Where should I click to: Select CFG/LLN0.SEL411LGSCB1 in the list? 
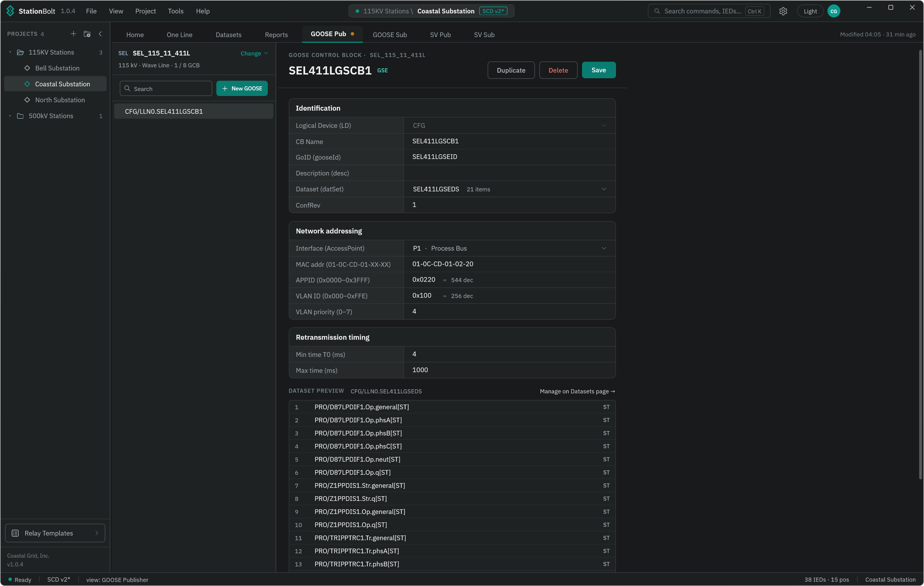coord(193,111)
